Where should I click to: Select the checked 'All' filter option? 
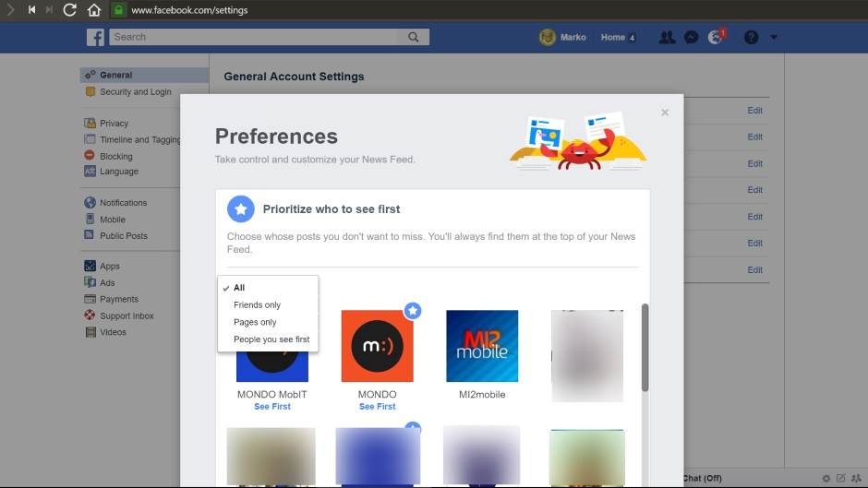tap(239, 288)
